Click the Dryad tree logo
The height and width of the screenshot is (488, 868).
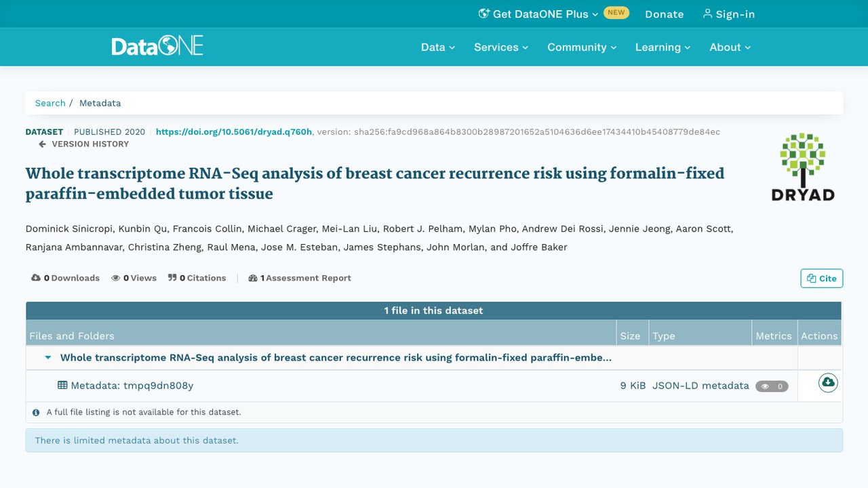803,167
